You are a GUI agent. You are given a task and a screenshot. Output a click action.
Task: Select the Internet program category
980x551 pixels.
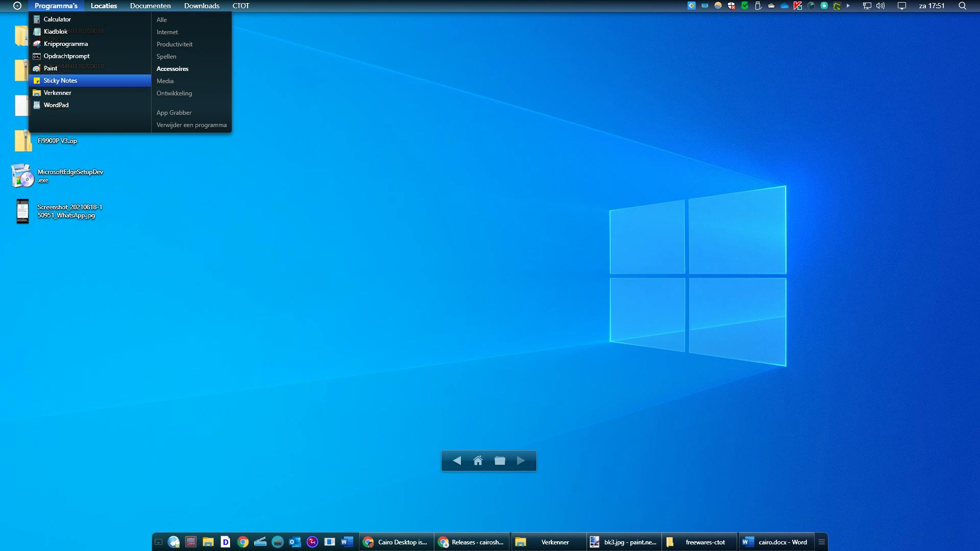coord(167,32)
